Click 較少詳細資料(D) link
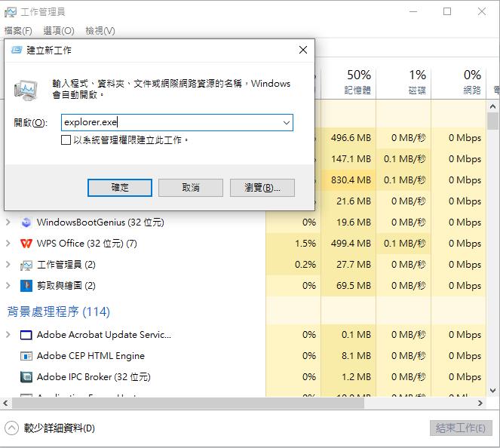The height and width of the screenshot is (448, 500). (x=60, y=428)
